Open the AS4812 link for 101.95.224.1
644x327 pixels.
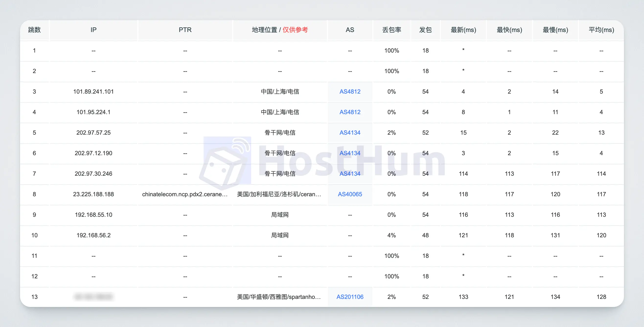click(350, 112)
